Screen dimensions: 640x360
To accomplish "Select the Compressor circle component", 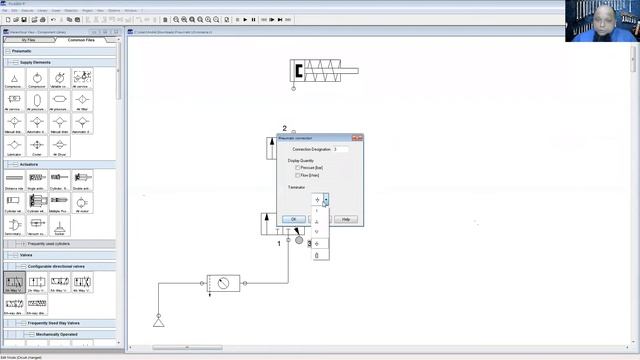I will coord(37,78).
